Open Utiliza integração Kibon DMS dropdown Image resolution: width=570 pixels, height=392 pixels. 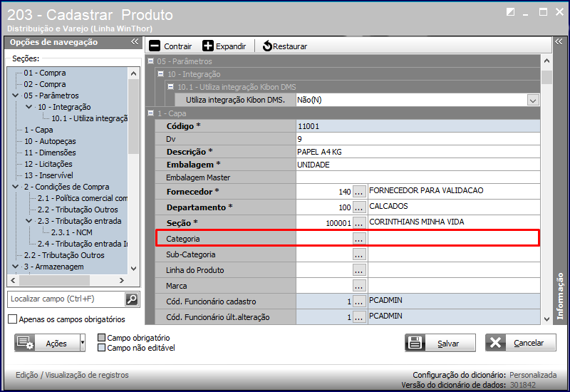tap(533, 100)
